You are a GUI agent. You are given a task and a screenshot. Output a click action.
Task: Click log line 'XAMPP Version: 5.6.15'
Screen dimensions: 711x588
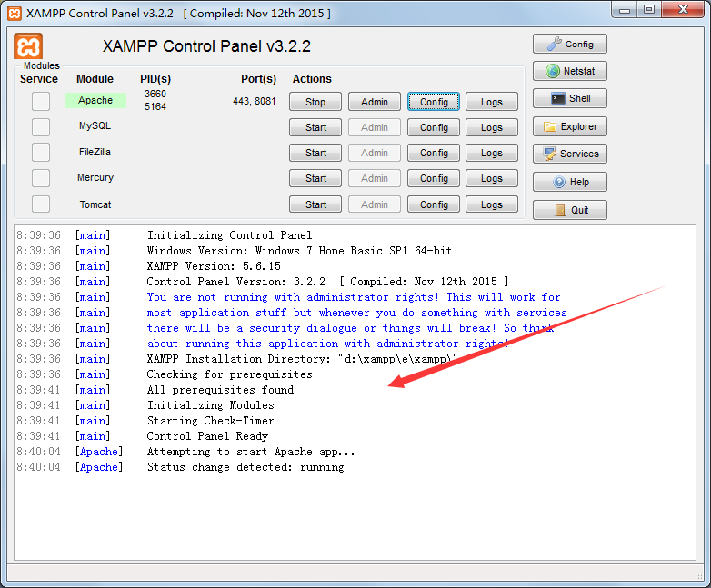214,266
